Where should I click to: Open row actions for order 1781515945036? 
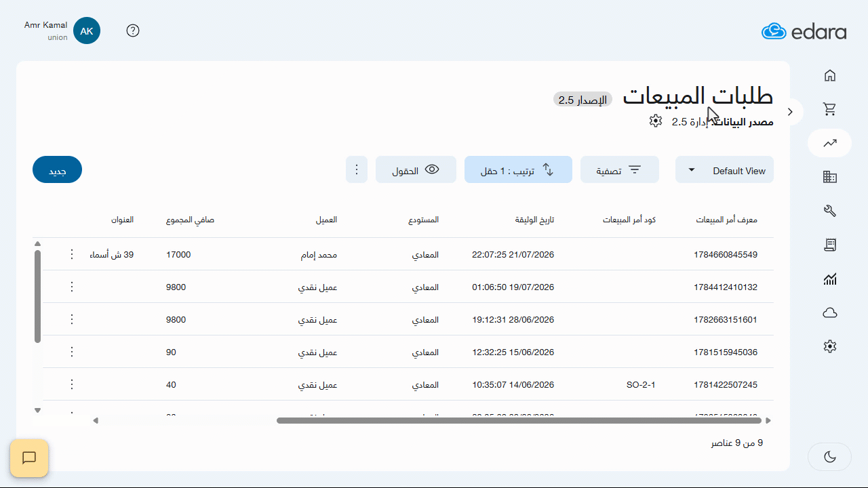click(x=72, y=352)
